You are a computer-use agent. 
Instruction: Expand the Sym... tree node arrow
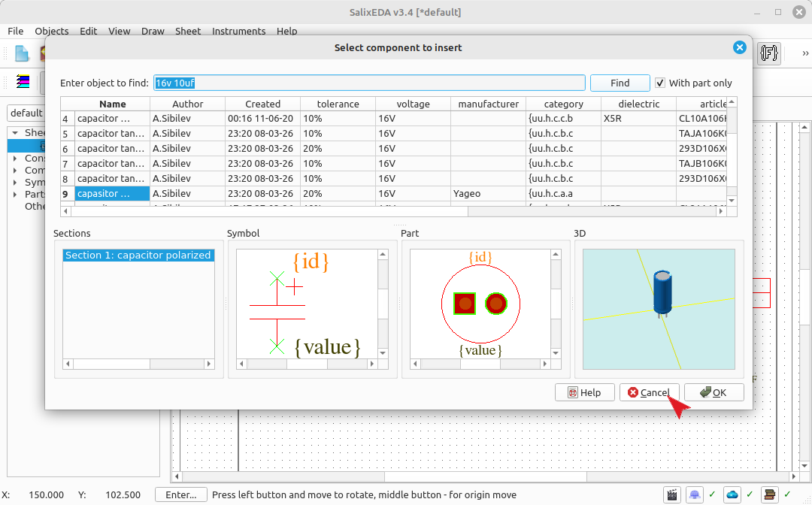pos(15,182)
